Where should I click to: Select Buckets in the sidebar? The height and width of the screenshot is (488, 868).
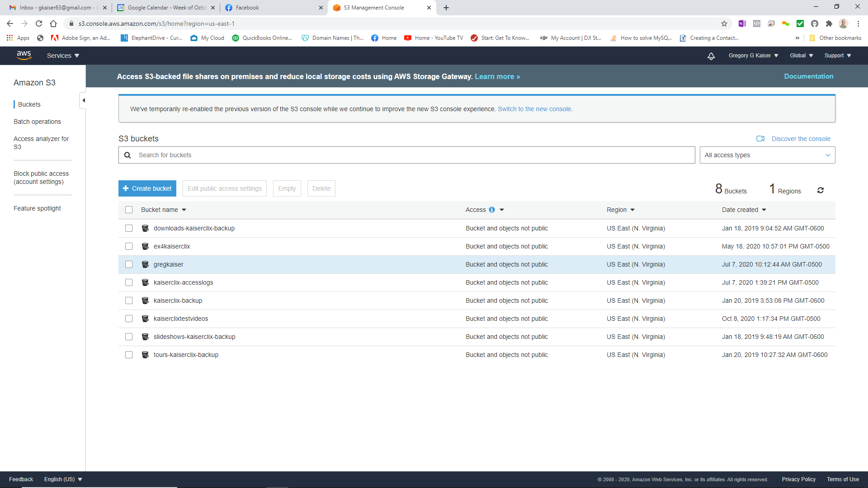[29, 104]
